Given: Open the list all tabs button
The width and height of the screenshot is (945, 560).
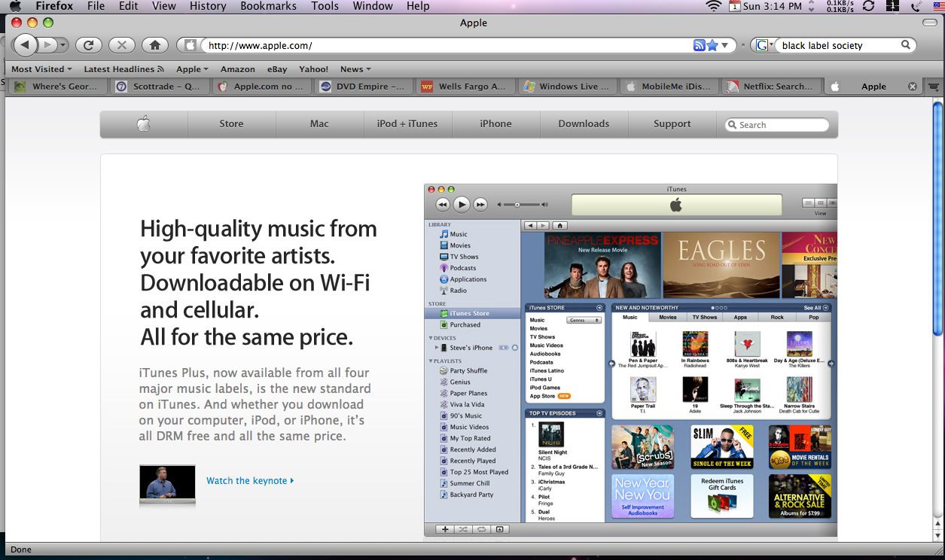Looking at the screenshot, I should [x=934, y=87].
